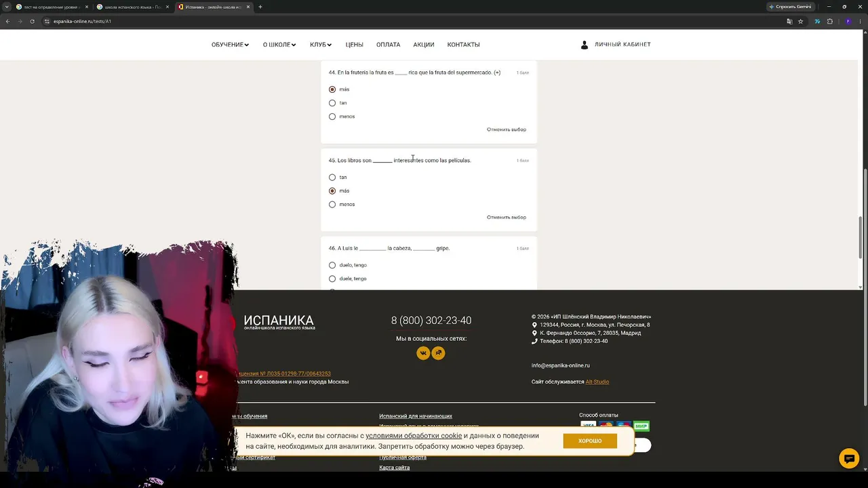Open the Chrome profile avatar
This screenshot has height=488, width=868.
848,21
